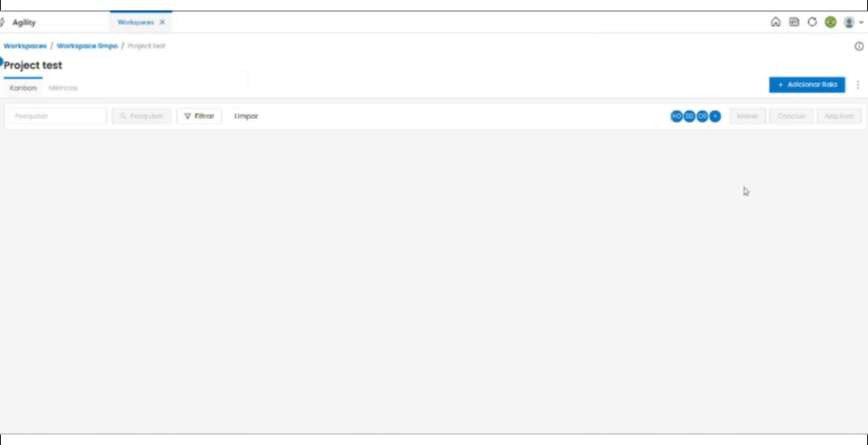Open the Workspace limpo breadcrumb link

tap(88, 46)
